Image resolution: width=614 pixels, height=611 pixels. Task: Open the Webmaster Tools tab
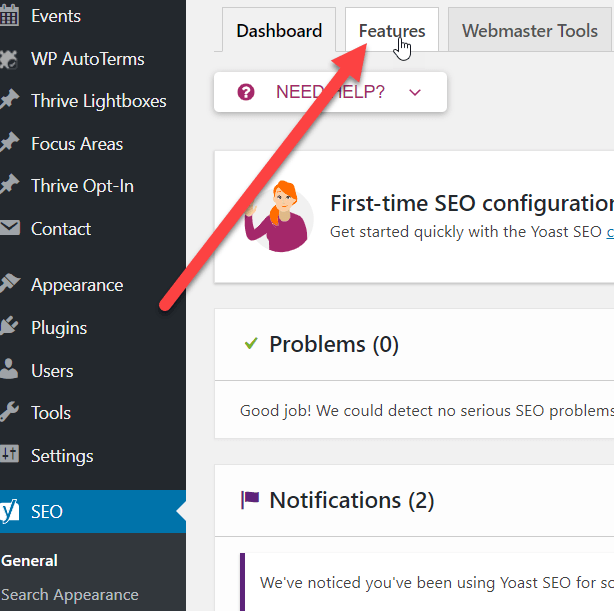click(529, 31)
